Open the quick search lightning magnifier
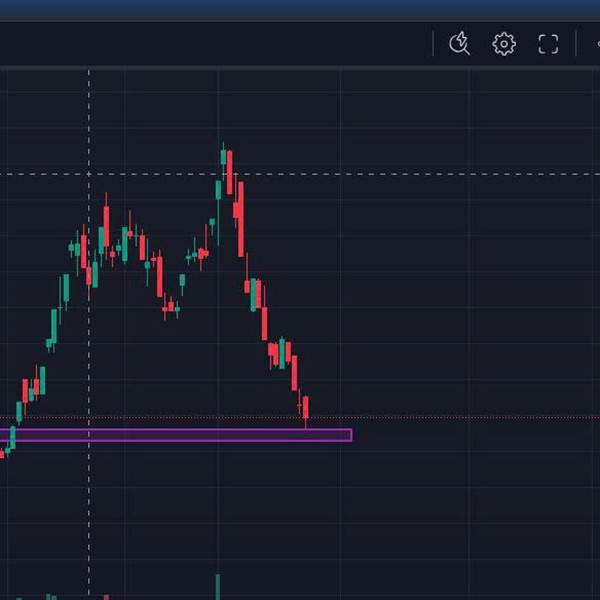 (x=460, y=44)
